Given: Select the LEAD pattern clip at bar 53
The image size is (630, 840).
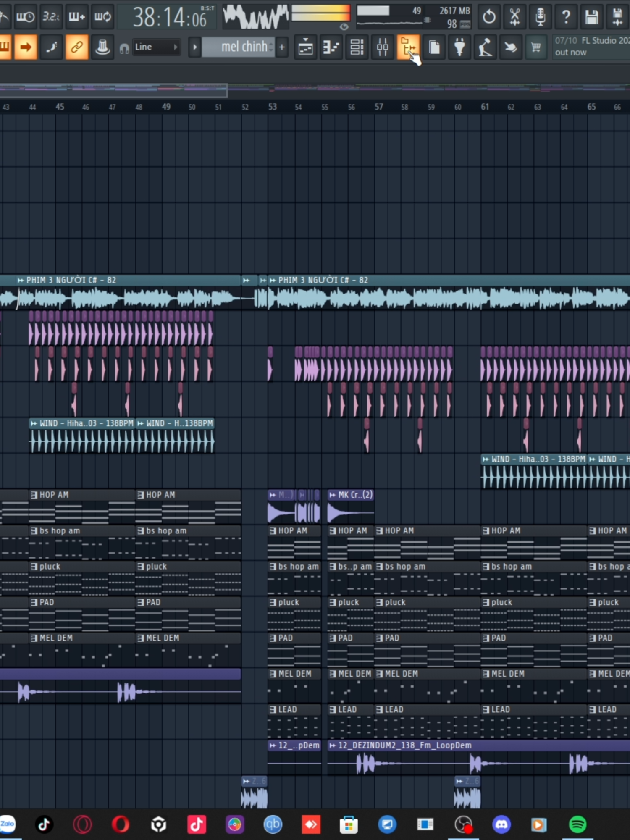Looking at the screenshot, I should click(294, 722).
